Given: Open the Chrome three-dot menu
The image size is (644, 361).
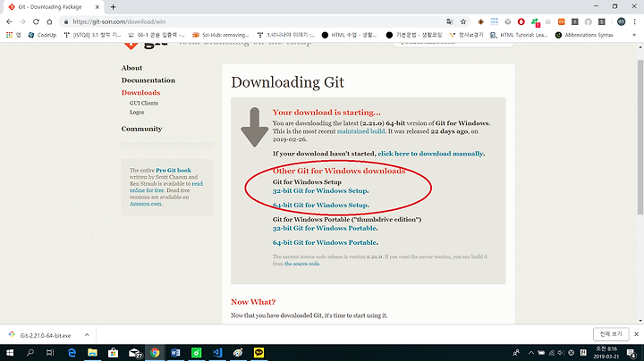Looking at the screenshot, I should click(x=634, y=21).
